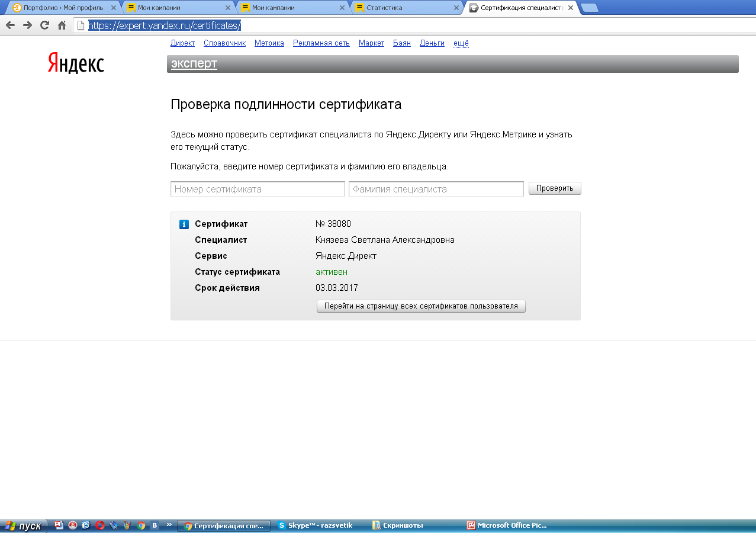The width and height of the screenshot is (756, 533).
Task: Open the Деньги link
Action: [x=432, y=43]
